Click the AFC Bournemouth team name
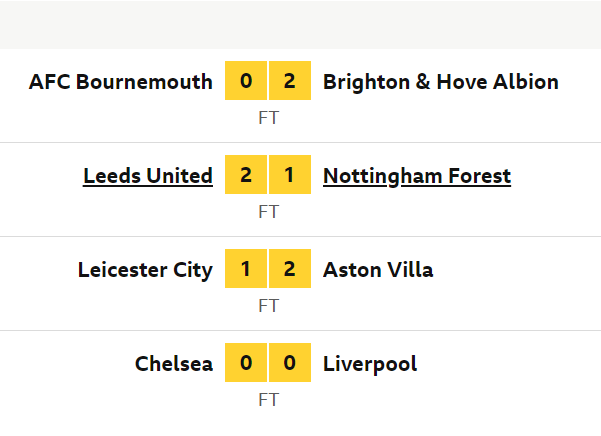The height and width of the screenshot is (436, 601). tap(121, 82)
